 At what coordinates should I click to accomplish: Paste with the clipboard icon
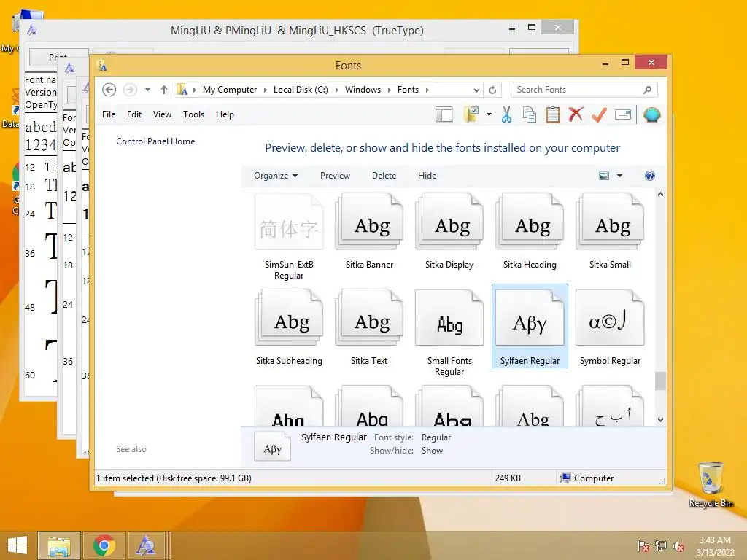553,114
